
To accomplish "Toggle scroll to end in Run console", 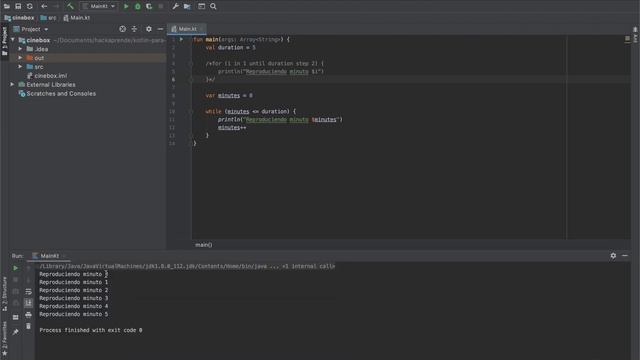I will [x=28, y=303].
